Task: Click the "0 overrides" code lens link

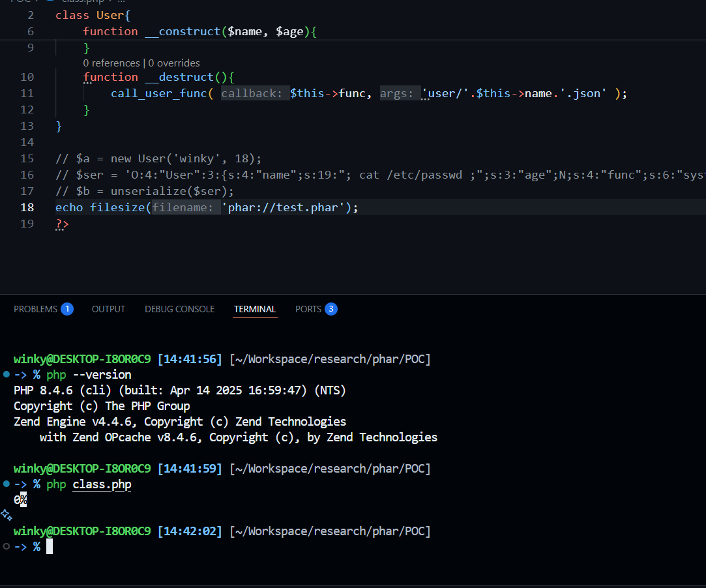Action: click(x=174, y=63)
